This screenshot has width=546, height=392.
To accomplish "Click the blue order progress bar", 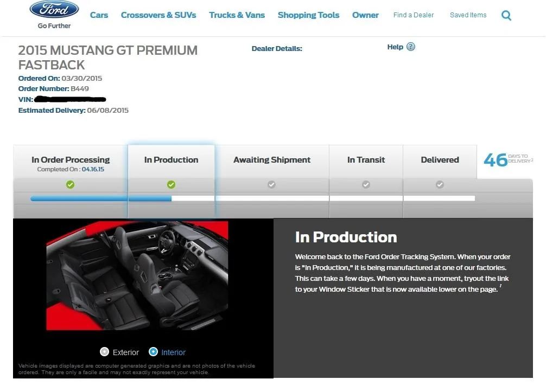I will 101,198.
